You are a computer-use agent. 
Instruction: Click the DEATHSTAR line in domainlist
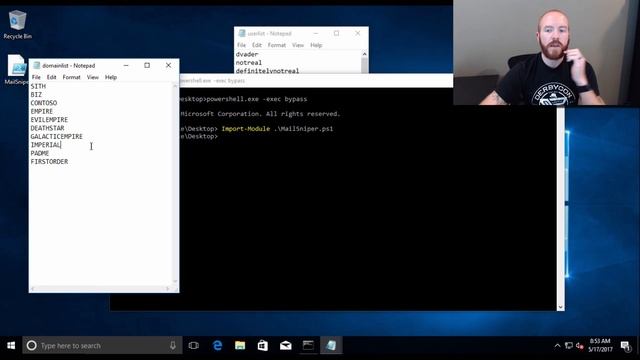coord(47,128)
